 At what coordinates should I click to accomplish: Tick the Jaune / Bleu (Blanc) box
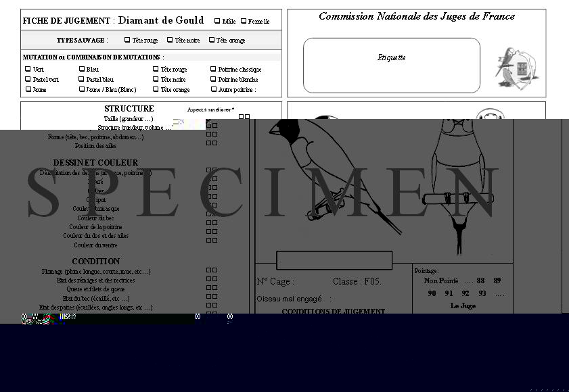point(82,89)
